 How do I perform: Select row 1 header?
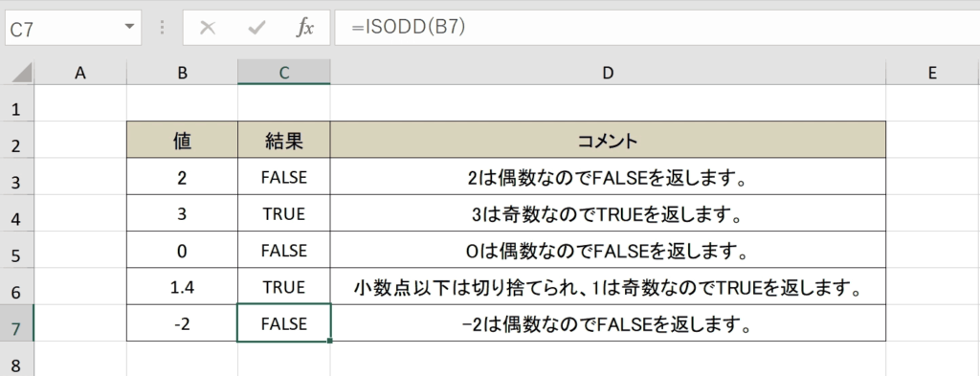[x=16, y=110]
